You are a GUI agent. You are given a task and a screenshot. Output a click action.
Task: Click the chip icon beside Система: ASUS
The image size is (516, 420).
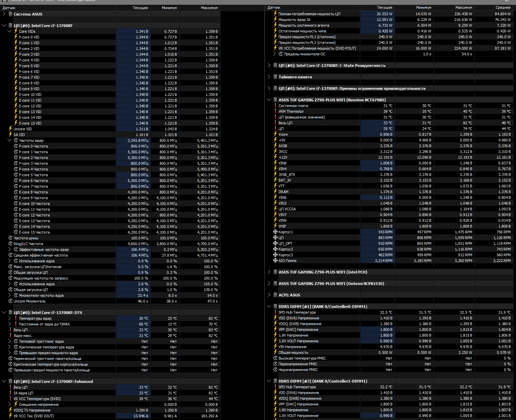point(10,14)
